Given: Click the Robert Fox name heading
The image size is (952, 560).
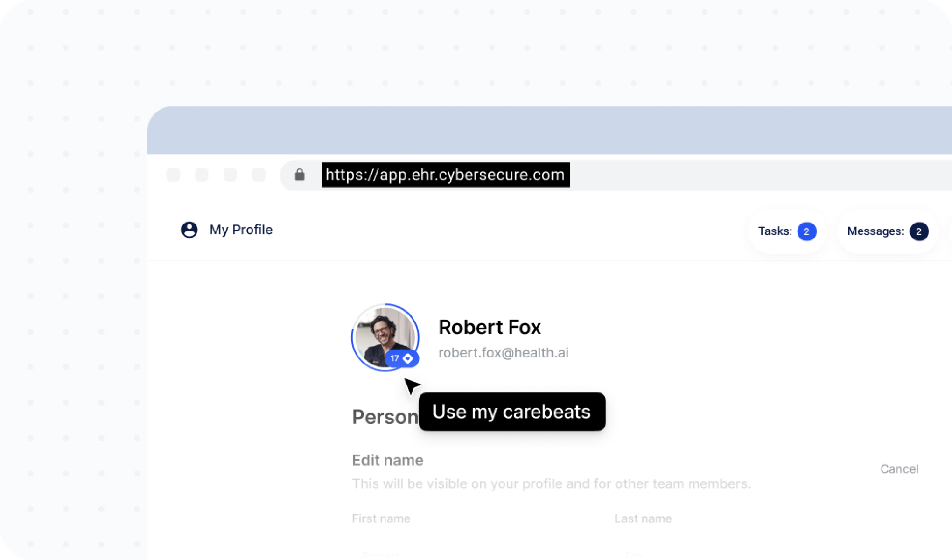Looking at the screenshot, I should [x=490, y=327].
